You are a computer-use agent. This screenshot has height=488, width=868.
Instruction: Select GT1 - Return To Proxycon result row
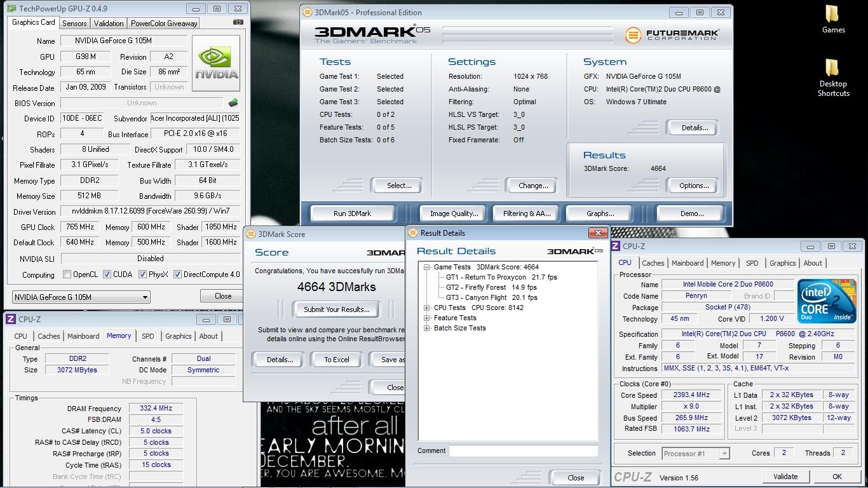pyautogui.click(x=501, y=277)
